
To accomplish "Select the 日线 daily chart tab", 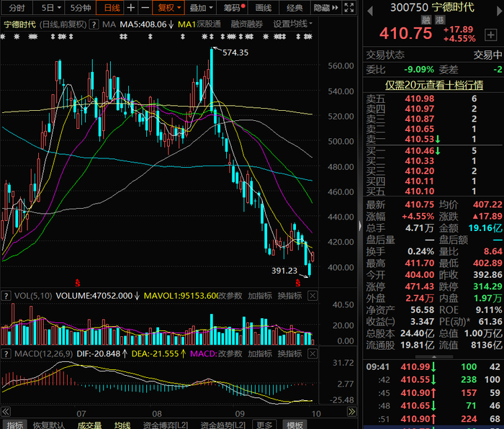I will coord(111,7).
